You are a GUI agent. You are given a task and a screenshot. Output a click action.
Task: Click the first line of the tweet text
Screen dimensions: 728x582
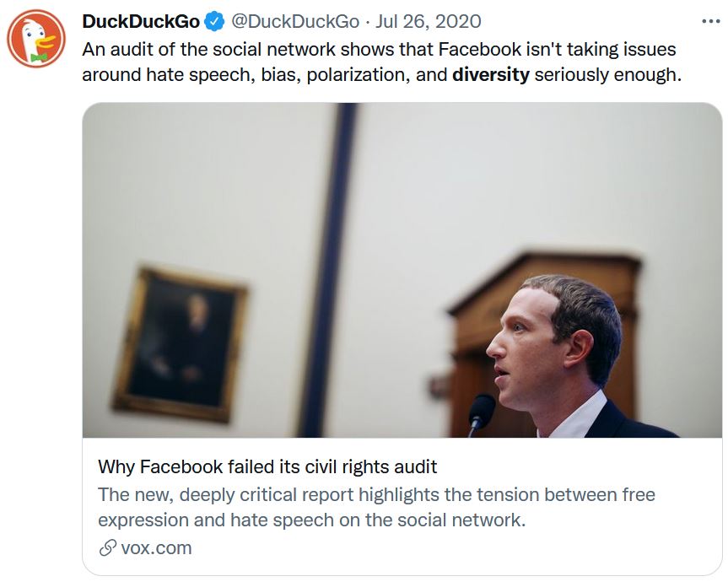379,50
